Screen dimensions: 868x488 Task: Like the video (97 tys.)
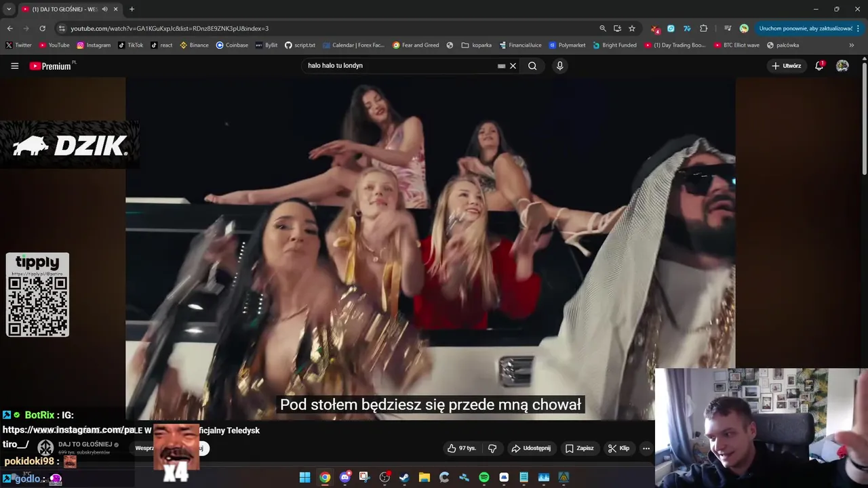pos(461,448)
